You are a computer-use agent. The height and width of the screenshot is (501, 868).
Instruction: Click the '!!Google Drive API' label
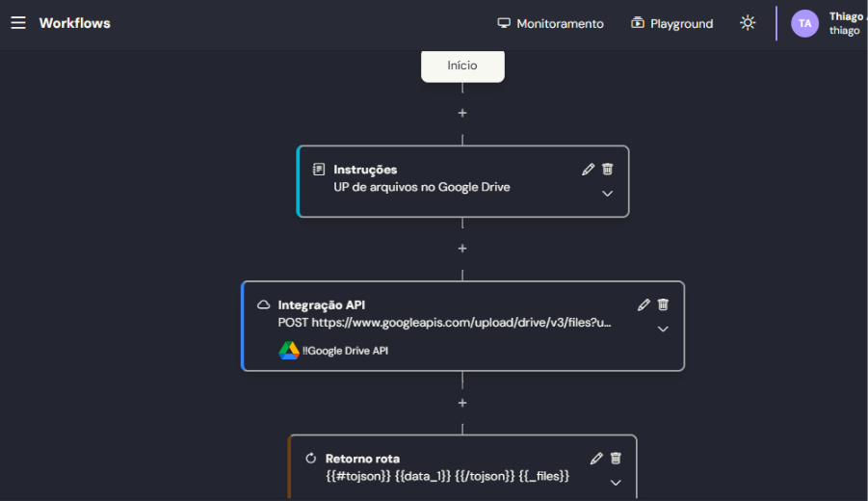[x=345, y=351]
